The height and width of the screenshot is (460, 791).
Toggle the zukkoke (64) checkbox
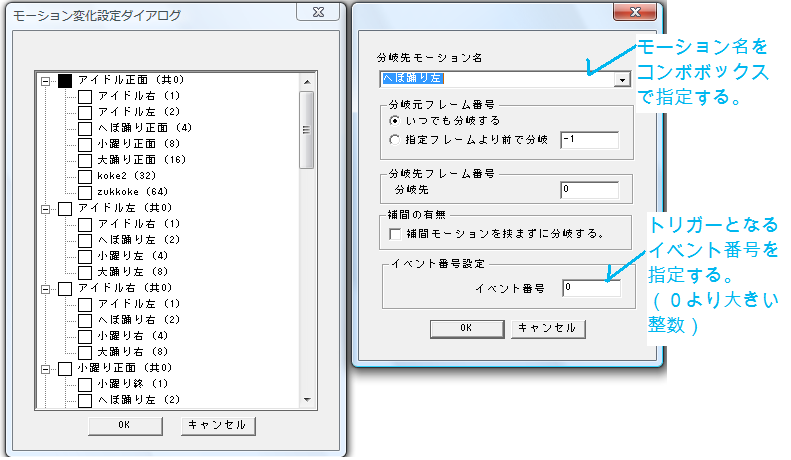point(85,192)
